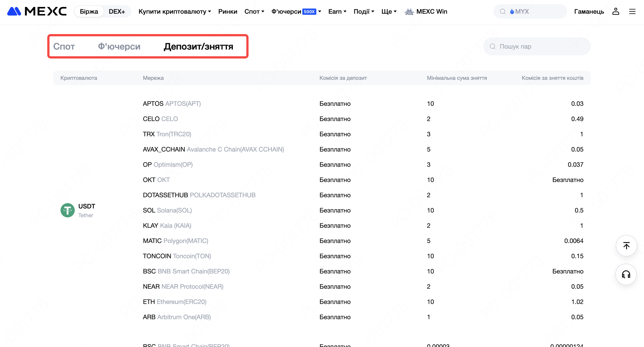Expand the Купити криптовалюту dropdown
Image resolution: width=644 pixels, height=347 pixels.
click(x=174, y=11)
